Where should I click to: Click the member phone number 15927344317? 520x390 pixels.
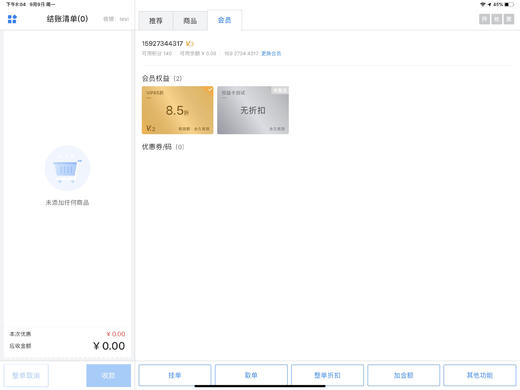pos(162,44)
